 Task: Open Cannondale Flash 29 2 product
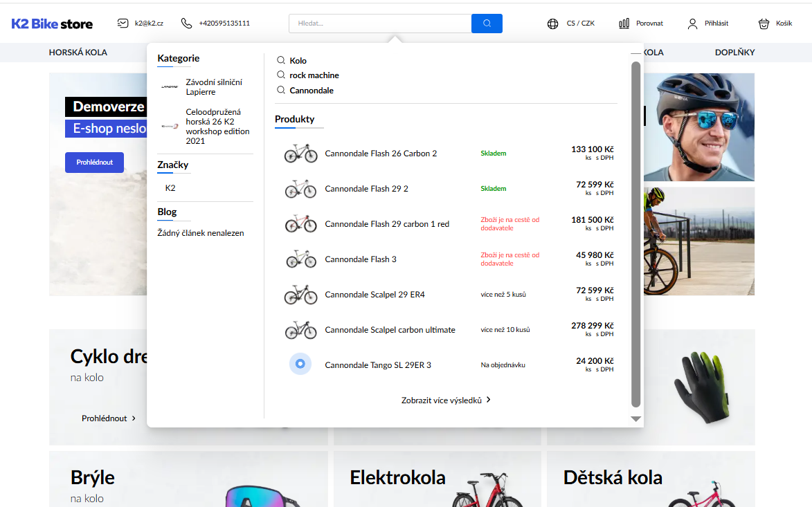tap(366, 189)
